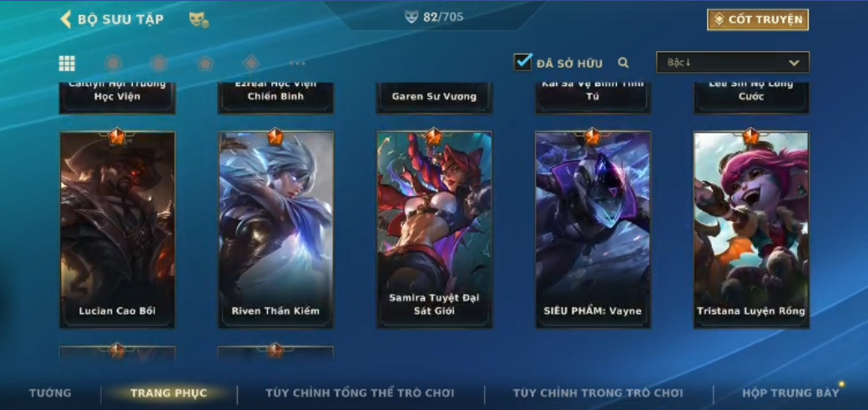Select the circle tier filter icon

(x=114, y=63)
